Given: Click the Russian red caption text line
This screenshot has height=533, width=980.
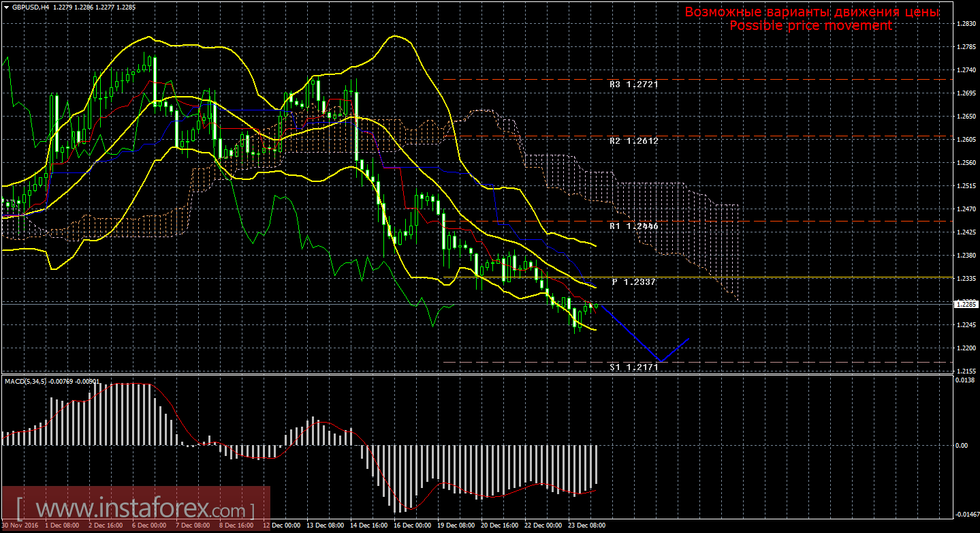Looking at the screenshot, I should (x=812, y=12).
